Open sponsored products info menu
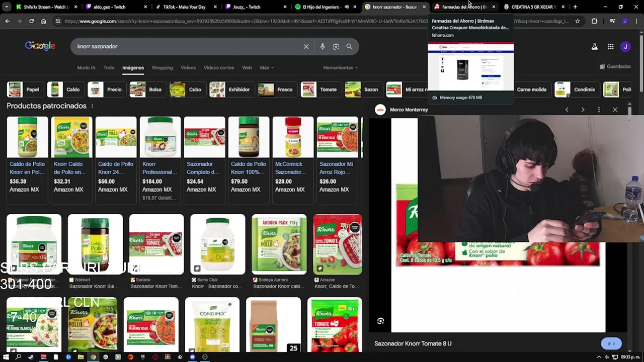Screen dimensions: 644x362 (92, 106)
